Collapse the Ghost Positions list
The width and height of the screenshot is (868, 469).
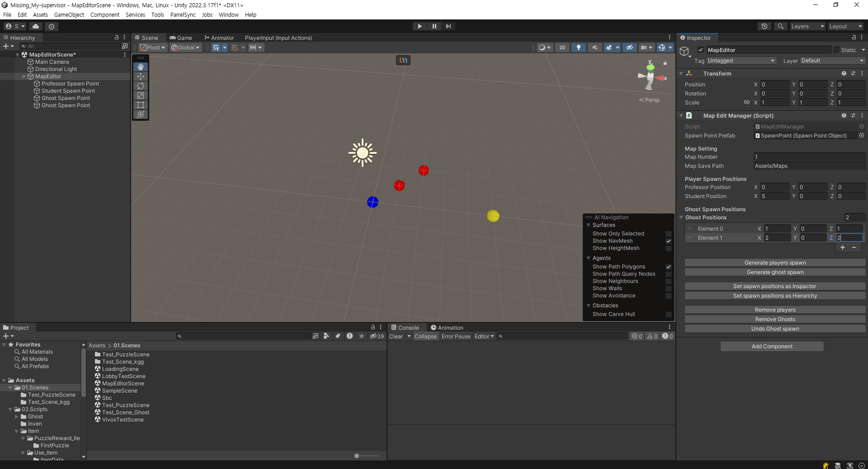click(681, 218)
